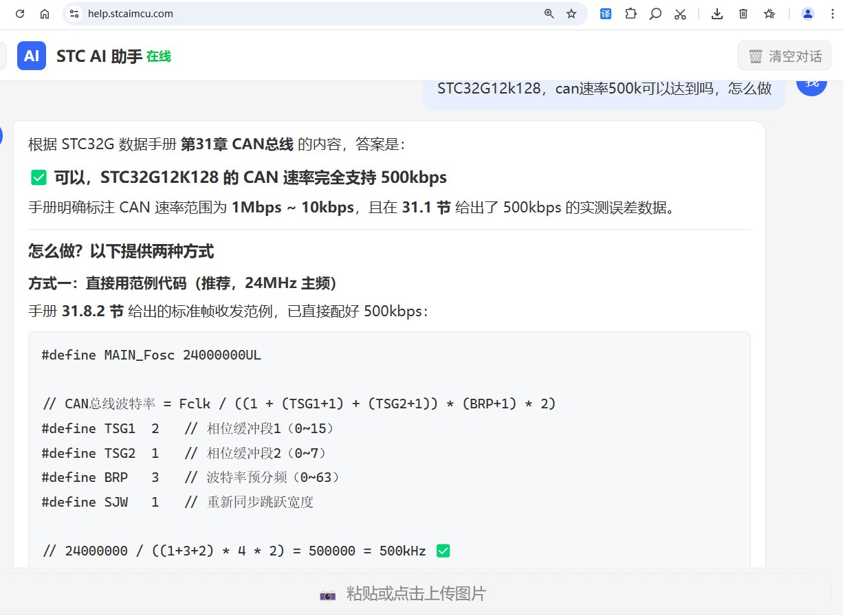Click the heading 怎么做？以下提供两种方式
The width and height of the screenshot is (843, 616).
(121, 252)
